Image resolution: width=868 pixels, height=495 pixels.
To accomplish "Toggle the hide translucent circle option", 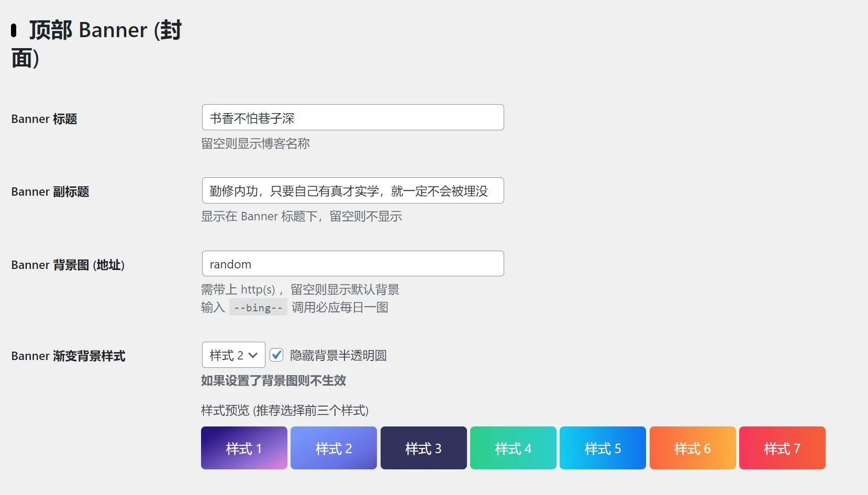I will (x=276, y=355).
